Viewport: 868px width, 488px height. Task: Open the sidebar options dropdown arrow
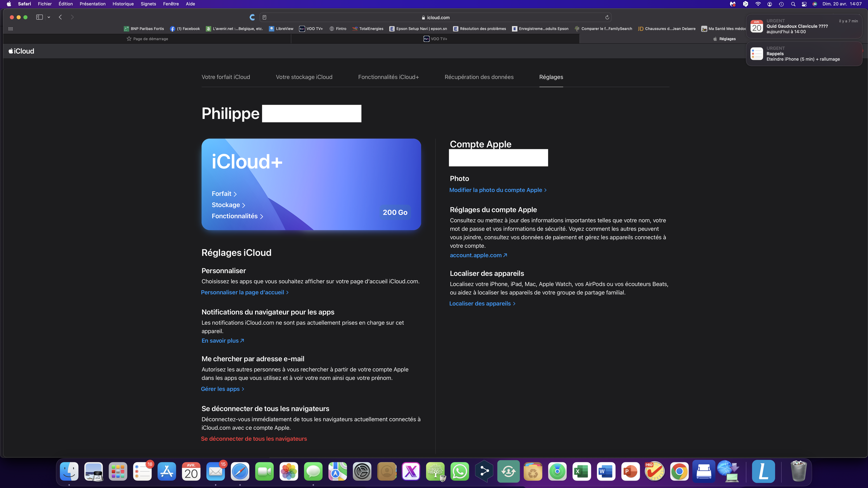49,17
